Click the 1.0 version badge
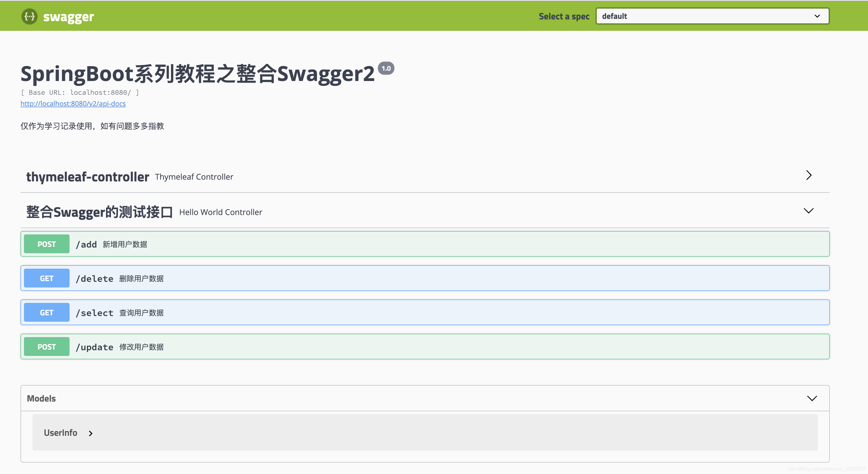Image resolution: width=868 pixels, height=474 pixels. coord(386,68)
